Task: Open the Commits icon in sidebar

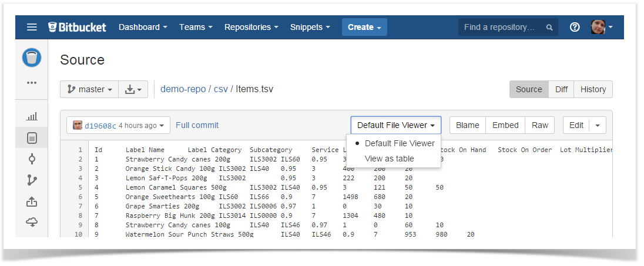Action: pyautogui.click(x=32, y=159)
